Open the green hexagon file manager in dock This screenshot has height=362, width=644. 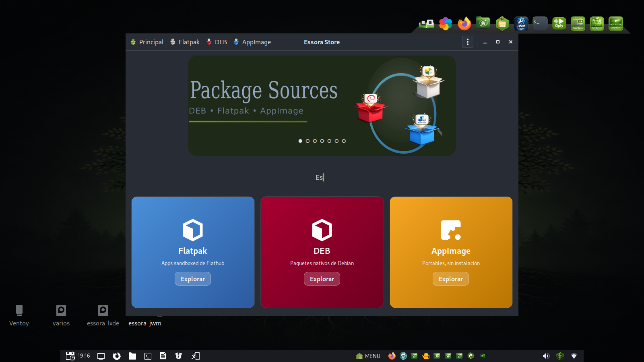(502, 24)
